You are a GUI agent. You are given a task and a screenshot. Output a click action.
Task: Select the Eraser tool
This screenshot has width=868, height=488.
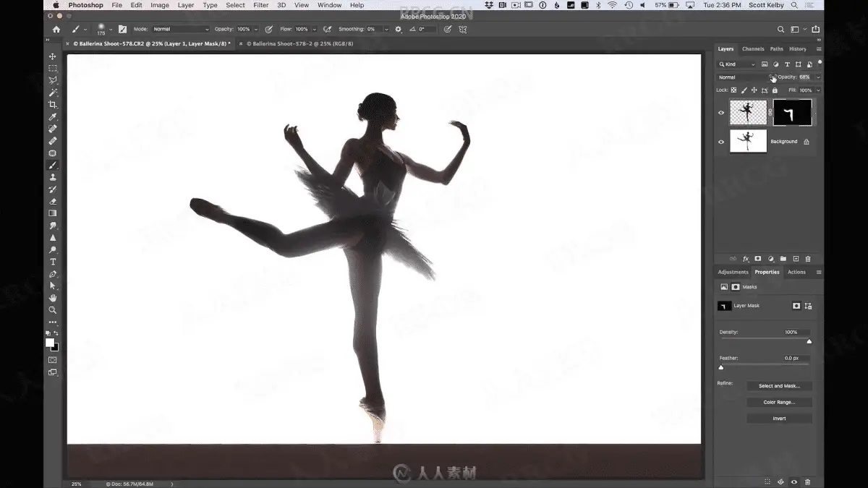53,201
